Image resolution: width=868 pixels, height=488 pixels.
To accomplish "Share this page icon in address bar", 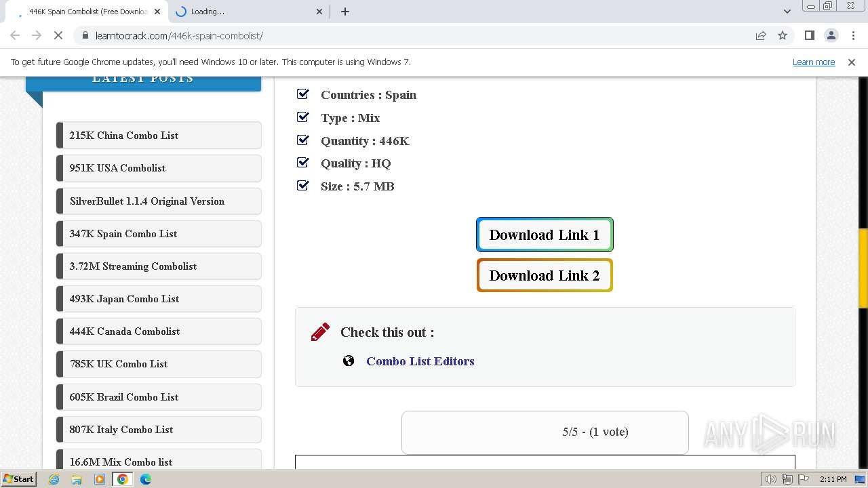I will click(761, 35).
